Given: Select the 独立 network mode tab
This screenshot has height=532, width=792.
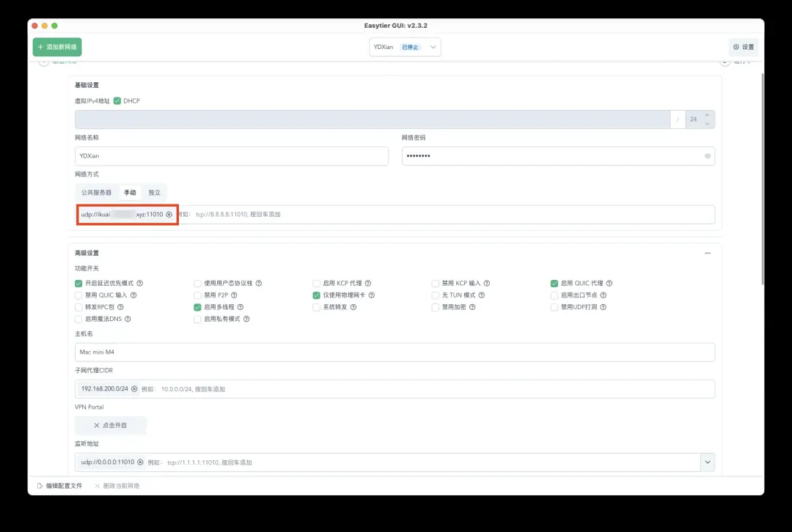Looking at the screenshot, I should (x=154, y=192).
